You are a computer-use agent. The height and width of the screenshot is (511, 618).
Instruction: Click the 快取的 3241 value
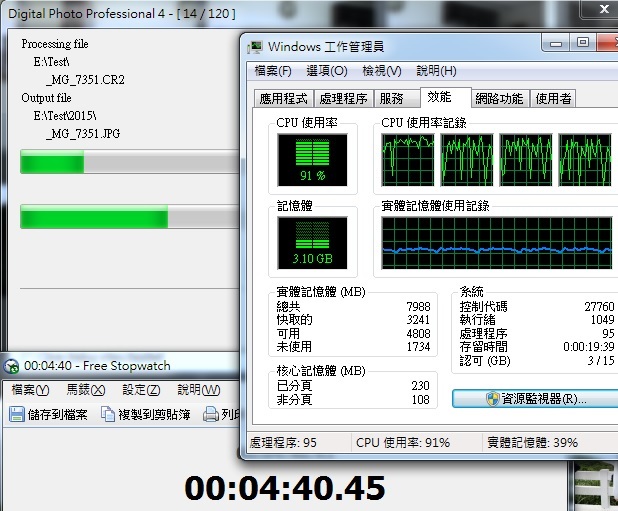point(418,320)
